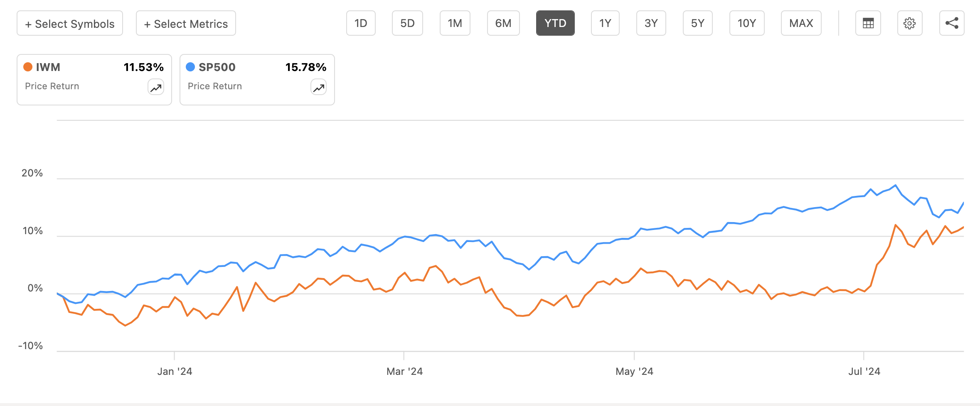980x406 pixels.
Task: Select the 5Y time range
Action: pyautogui.click(x=697, y=23)
